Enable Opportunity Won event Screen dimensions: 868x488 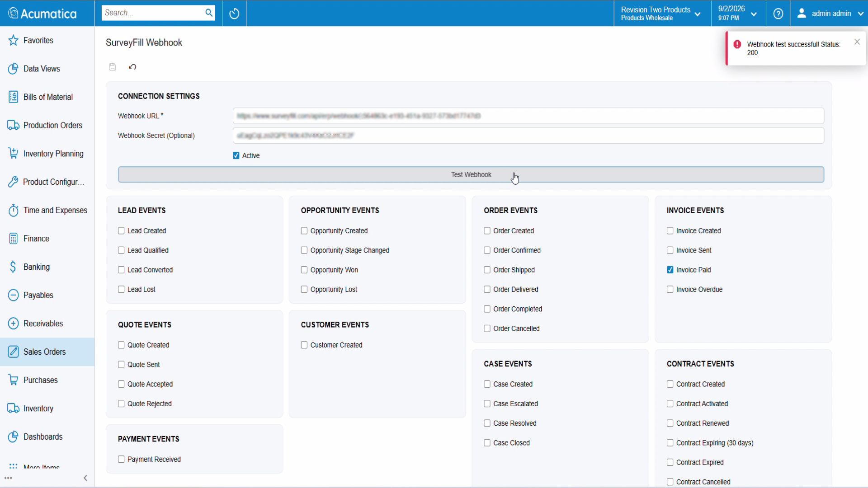[304, 270]
